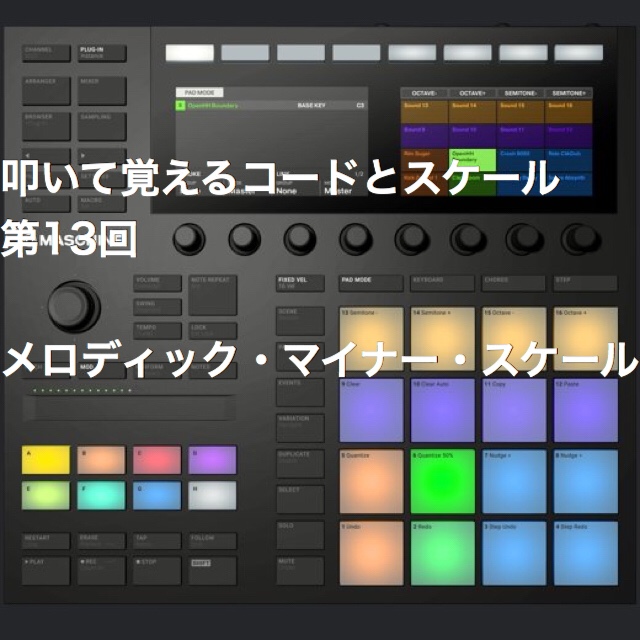Select the SEMITONE+ header on display
This screenshot has height=640, width=640.
click(x=569, y=93)
